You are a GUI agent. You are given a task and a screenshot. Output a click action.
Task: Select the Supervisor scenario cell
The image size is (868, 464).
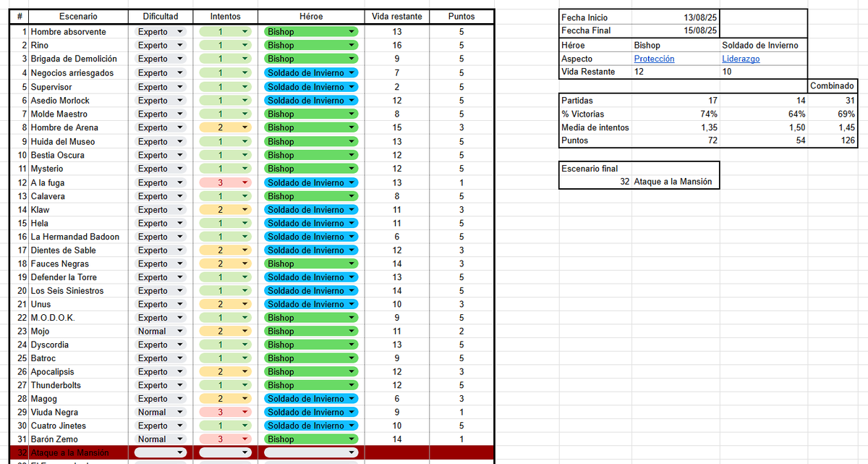[x=79, y=87]
